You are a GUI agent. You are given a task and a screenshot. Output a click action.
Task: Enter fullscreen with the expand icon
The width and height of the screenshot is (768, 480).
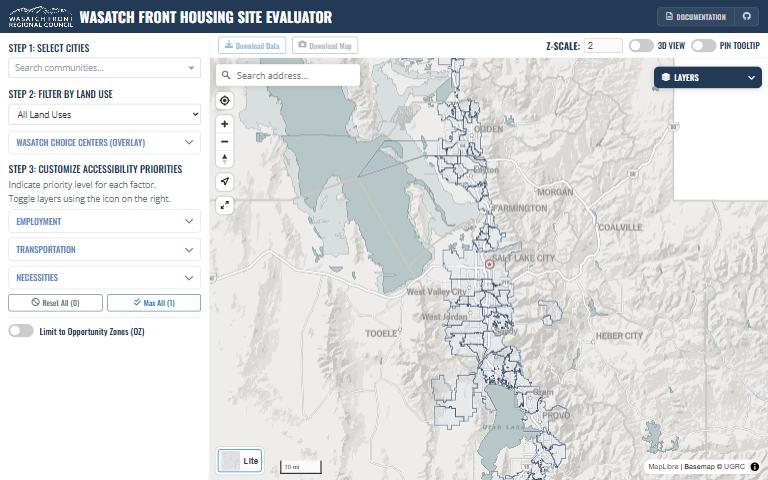click(225, 205)
